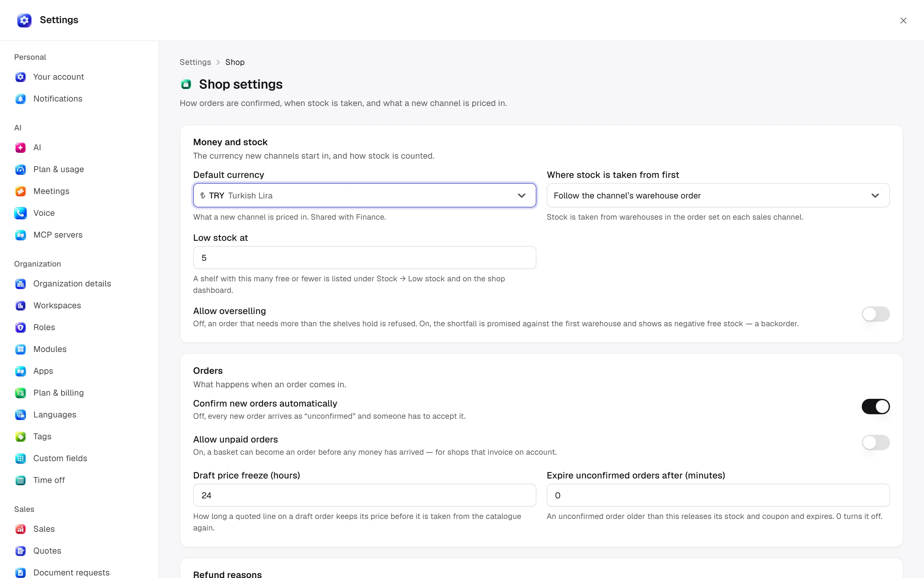
Task: Click the Sales chart icon
Action: click(x=21, y=529)
